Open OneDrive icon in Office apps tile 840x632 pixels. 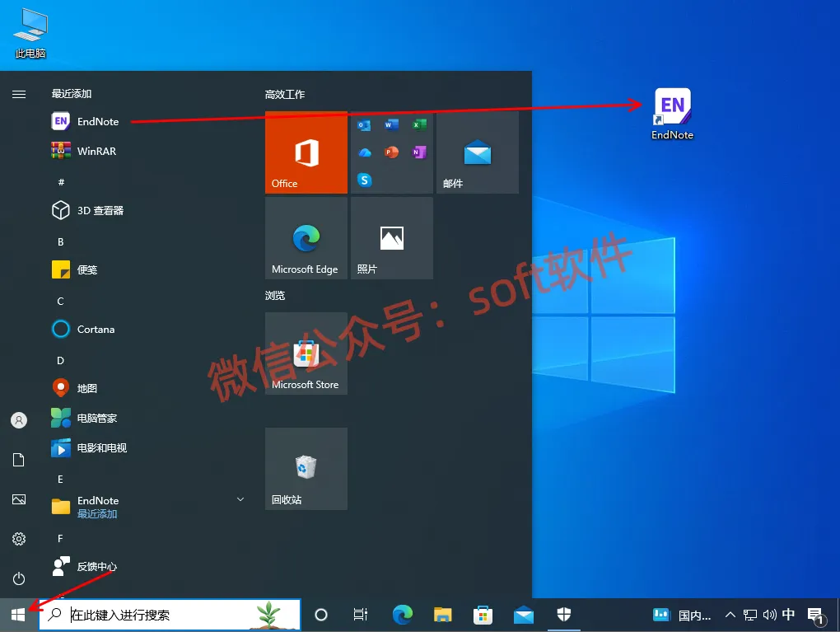[364, 152]
